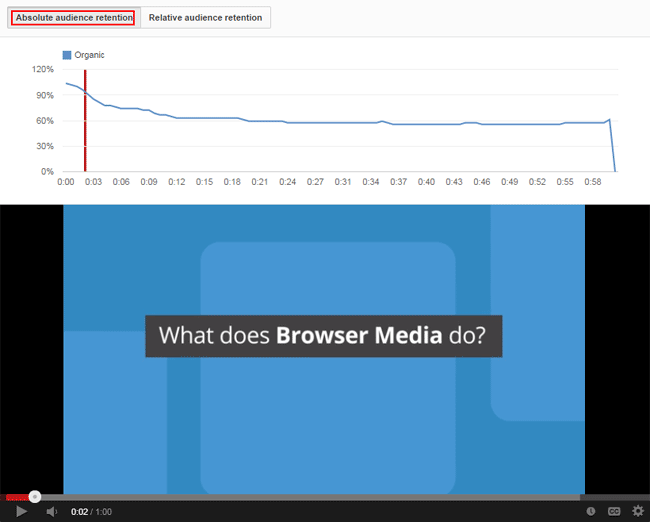Click the 0:40 time axis label

click(426, 182)
